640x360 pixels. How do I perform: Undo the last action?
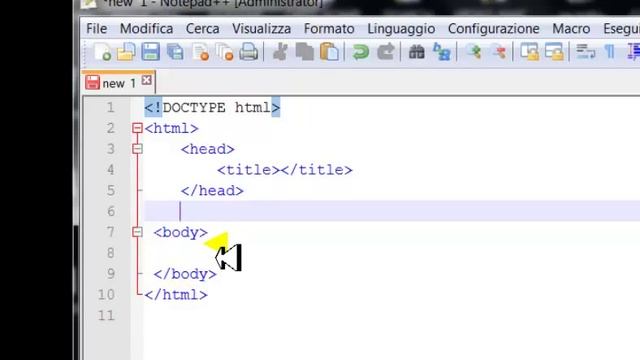click(360, 53)
